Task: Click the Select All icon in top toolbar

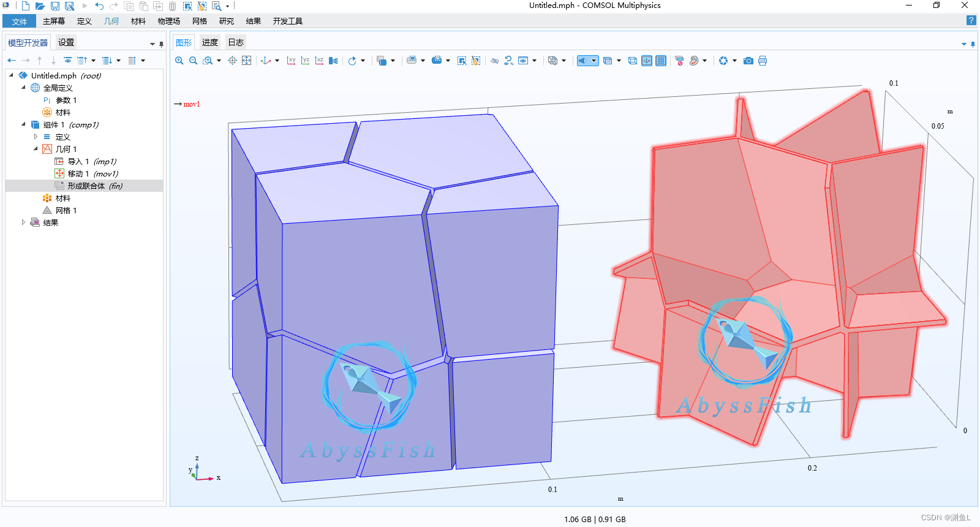Action: (187, 6)
